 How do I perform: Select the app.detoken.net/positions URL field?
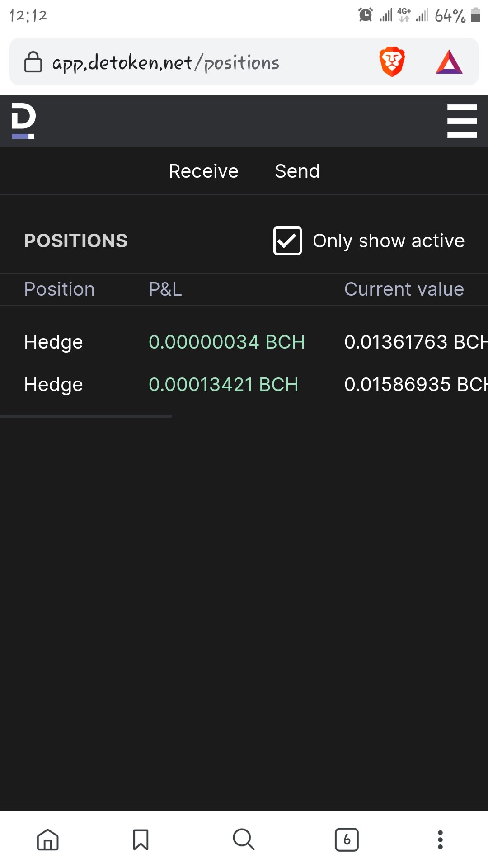(x=166, y=62)
